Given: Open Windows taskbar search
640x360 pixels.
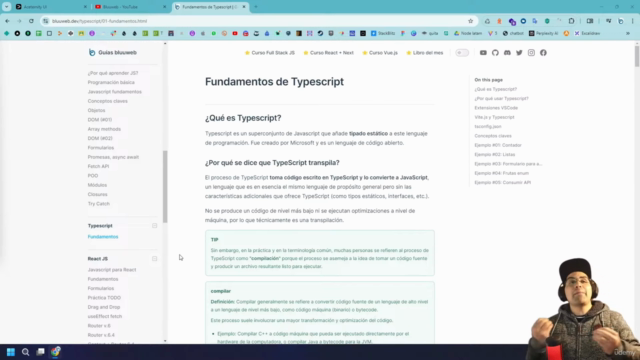Looking at the screenshot, I should pos(25,352).
